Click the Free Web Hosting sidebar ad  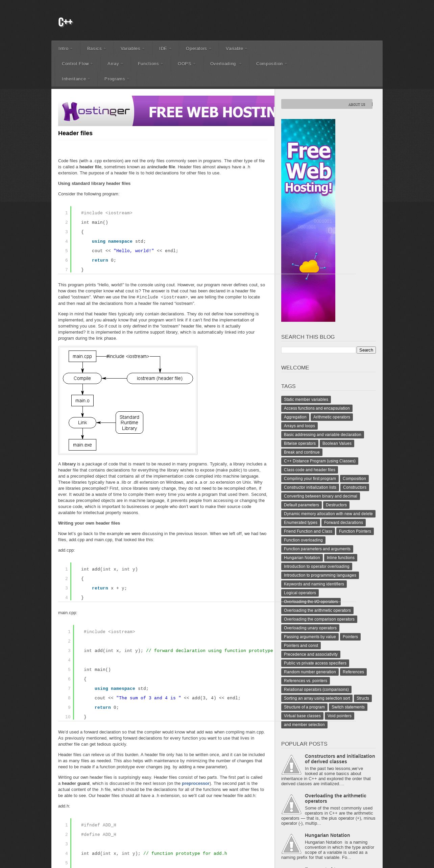[x=308, y=220]
